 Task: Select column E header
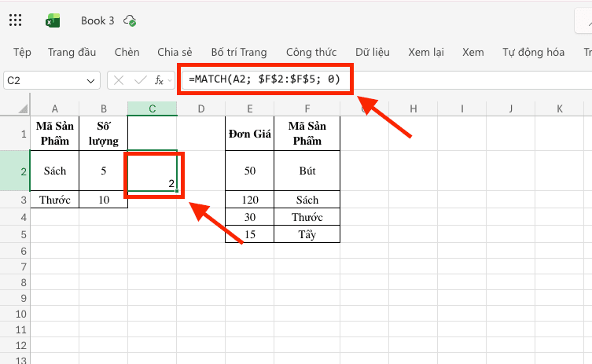pyautogui.click(x=249, y=108)
